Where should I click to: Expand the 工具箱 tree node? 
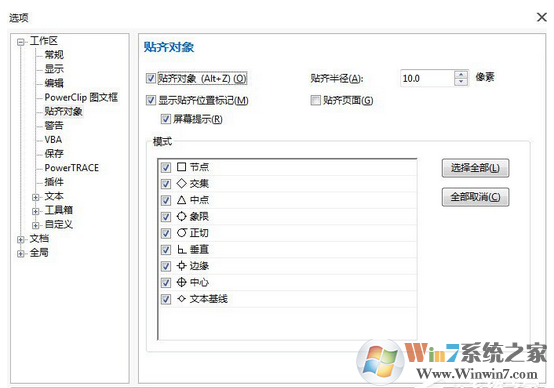tap(35, 211)
